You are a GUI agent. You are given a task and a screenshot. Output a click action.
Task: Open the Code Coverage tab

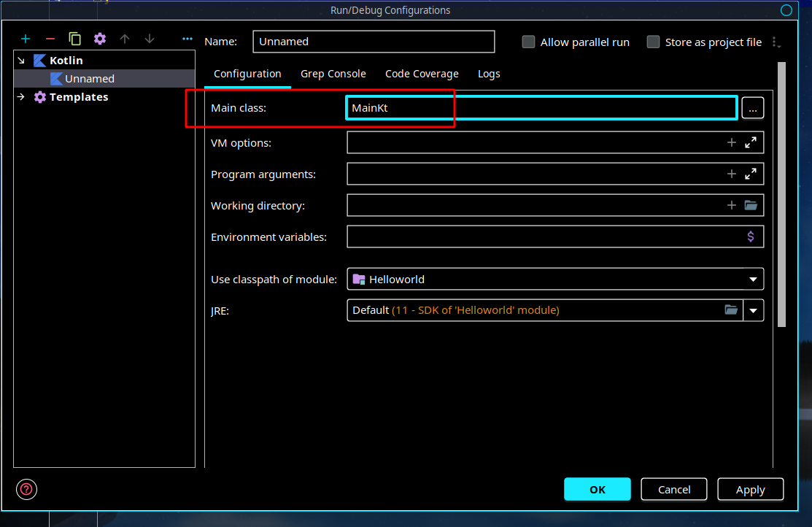click(422, 74)
